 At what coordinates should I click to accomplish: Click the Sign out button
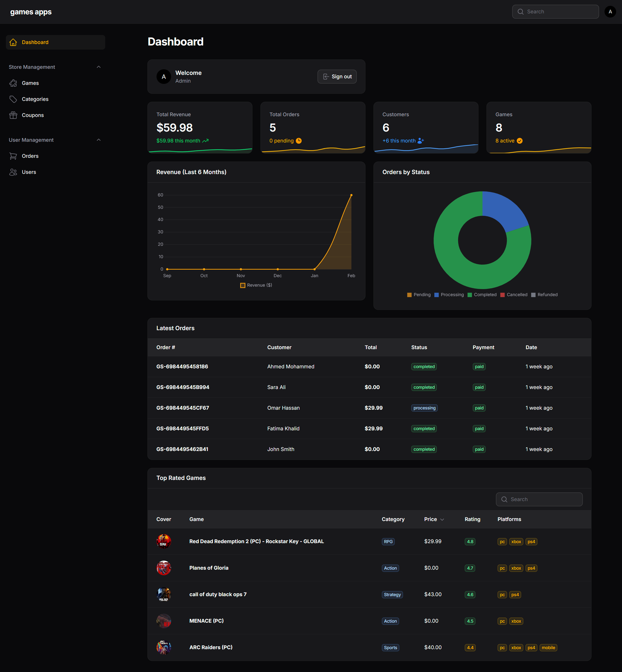[337, 77]
